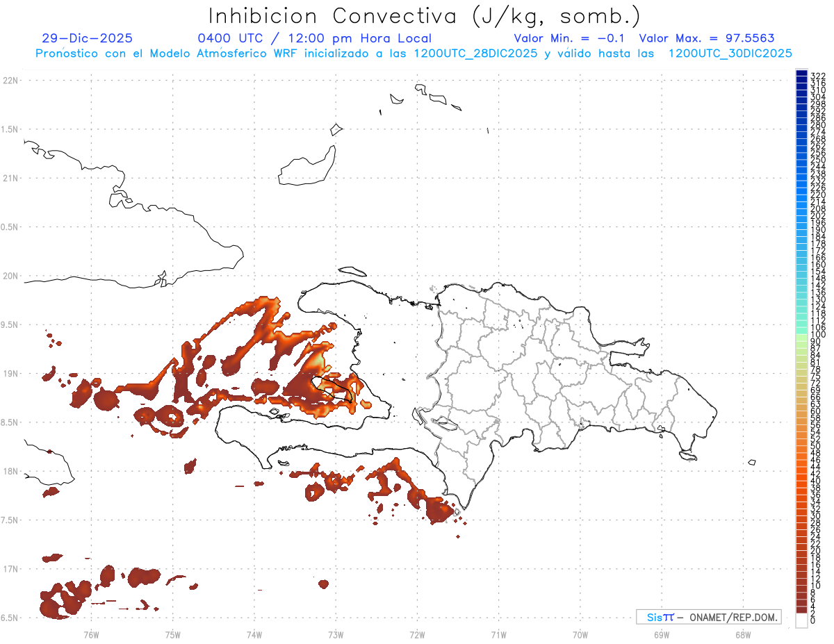Click the "1200UTC_30DIC2025" valid-until time text
The height and width of the screenshot is (644, 834).
730,53
